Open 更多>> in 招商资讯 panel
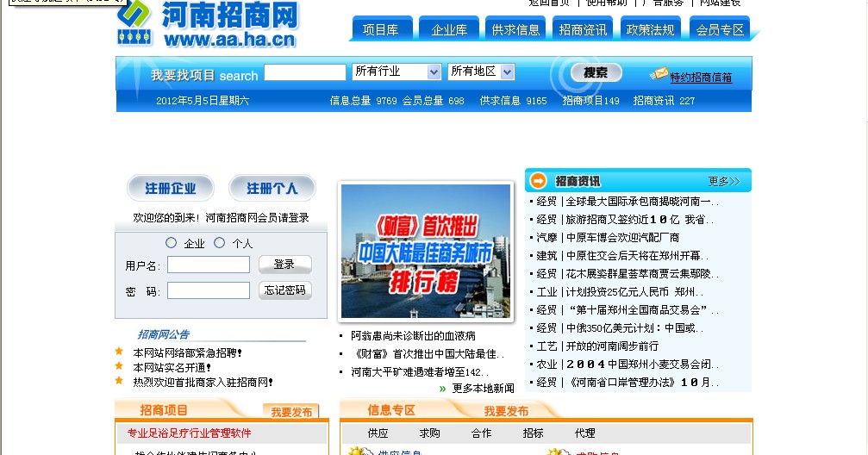Viewport: 868px width, 455px height. [x=724, y=181]
